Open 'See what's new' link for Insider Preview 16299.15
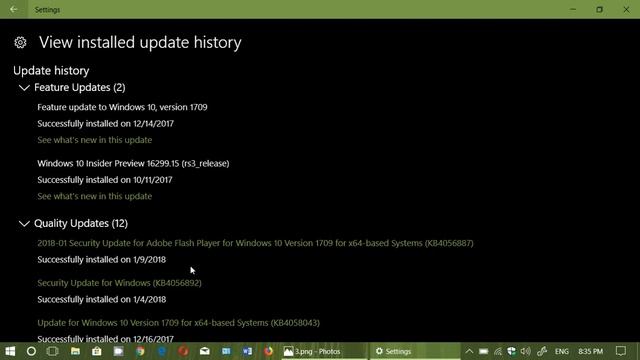Screen dimensions: 640x360 pos(95,196)
